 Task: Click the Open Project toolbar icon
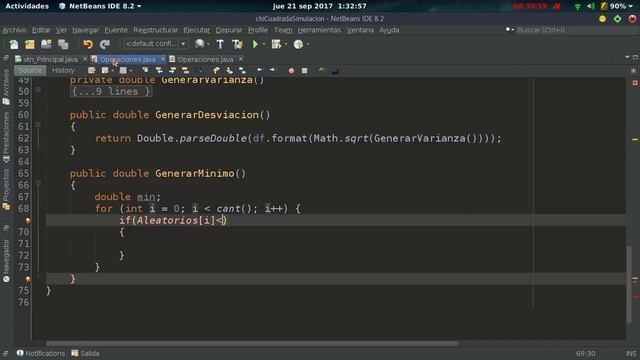click(46, 44)
